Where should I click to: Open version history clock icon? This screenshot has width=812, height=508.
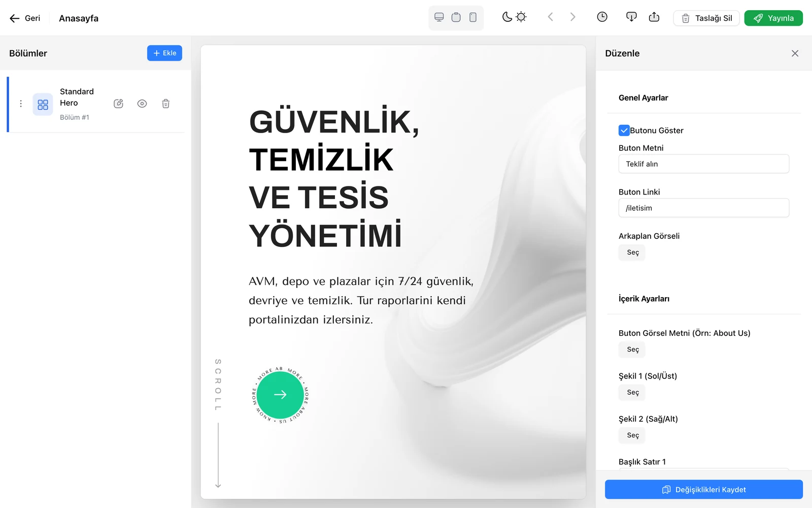coord(602,17)
